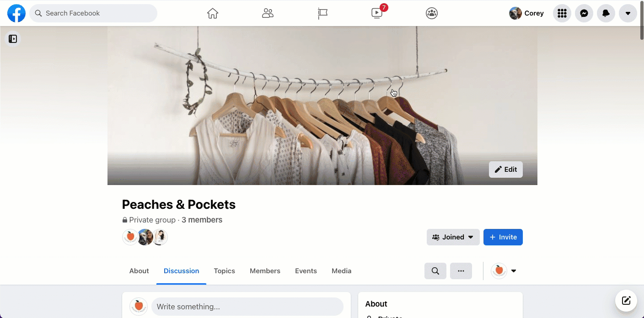Screen dimensions: 644x318
Task: Open the Messenger icon
Action: [584, 13]
